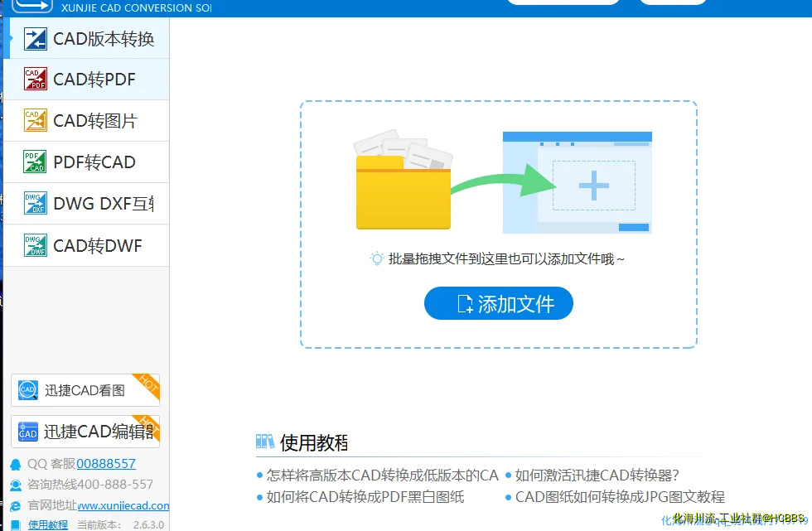
Task: Click the yellow folder illustration in drop area
Action: pos(403,192)
